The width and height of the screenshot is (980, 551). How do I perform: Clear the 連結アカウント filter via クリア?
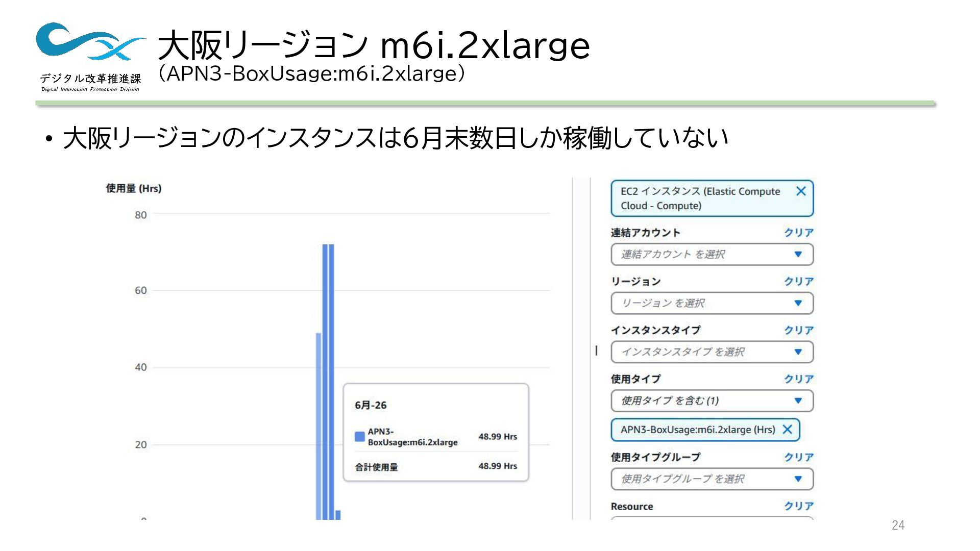(x=799, y=233)
